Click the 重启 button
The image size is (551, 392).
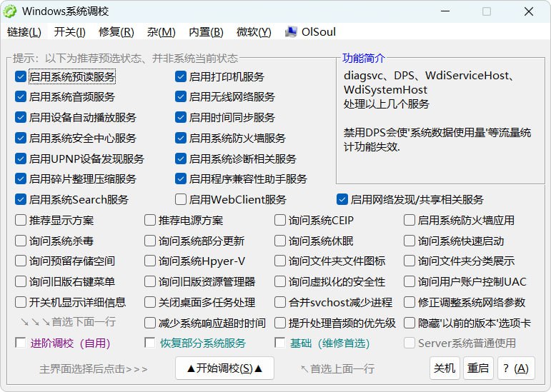pyautogui.click(x=478, y=368)
